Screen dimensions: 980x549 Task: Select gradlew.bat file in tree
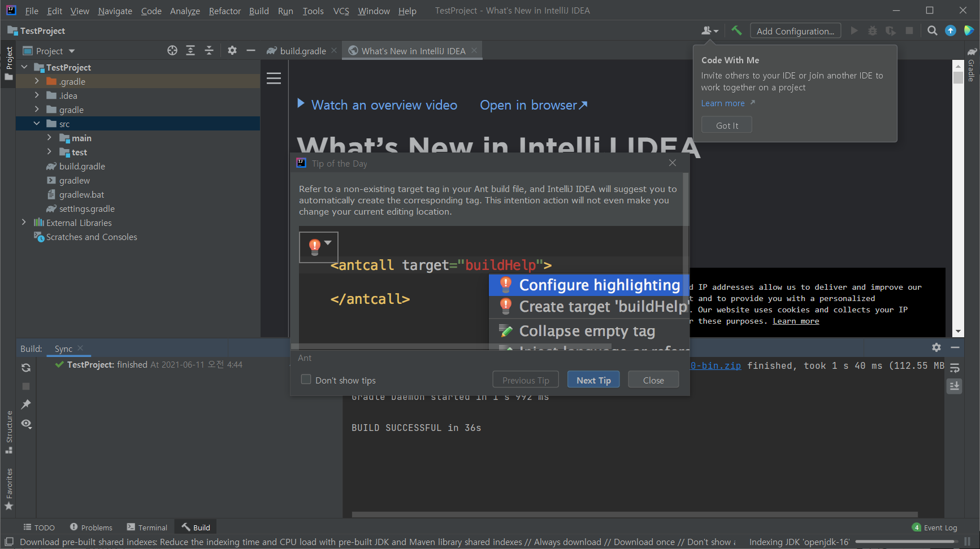tap(81, 194)
